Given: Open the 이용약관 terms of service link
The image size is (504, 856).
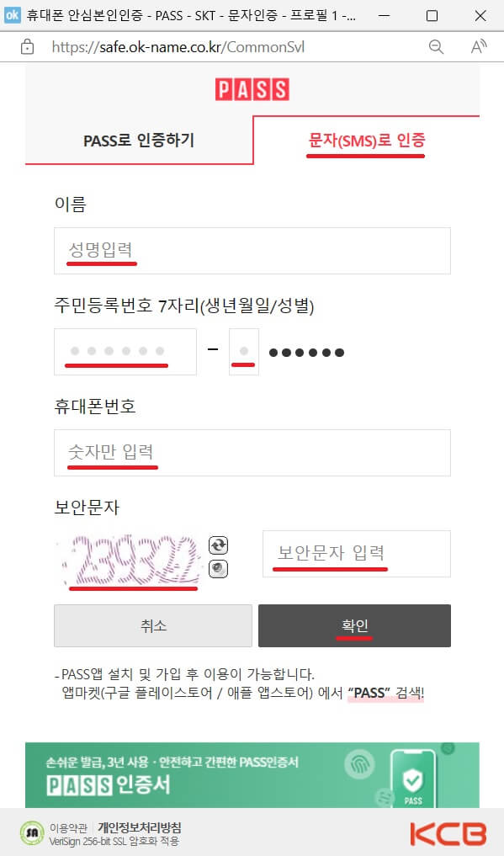Looking at the screenshot, I should tap(67, 827).
